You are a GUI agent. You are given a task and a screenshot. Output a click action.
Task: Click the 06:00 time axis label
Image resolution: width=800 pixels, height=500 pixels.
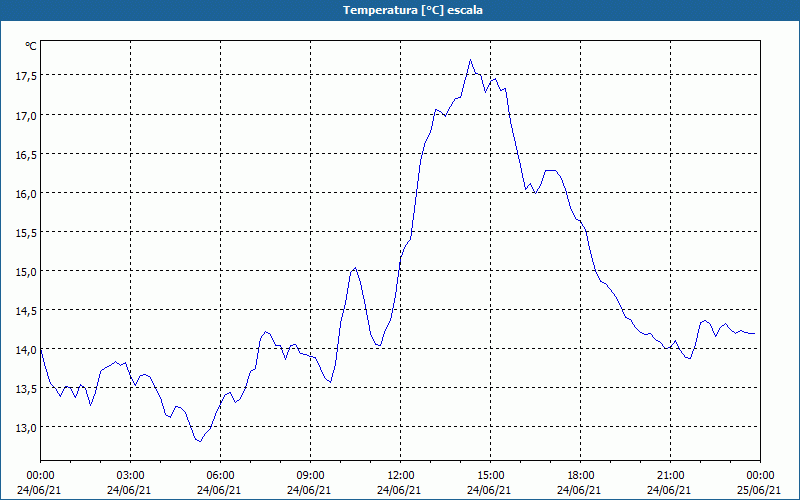221,476
